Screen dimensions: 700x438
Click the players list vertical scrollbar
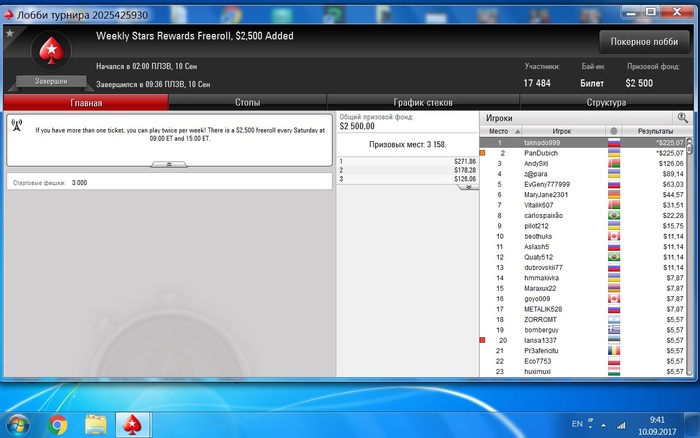pos(690,257)
